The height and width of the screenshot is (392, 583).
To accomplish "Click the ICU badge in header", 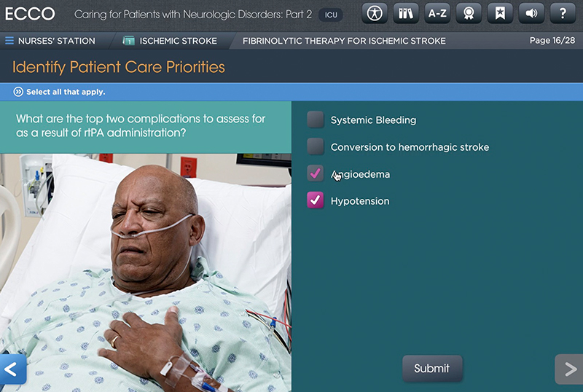I will [x=331, y=15].
